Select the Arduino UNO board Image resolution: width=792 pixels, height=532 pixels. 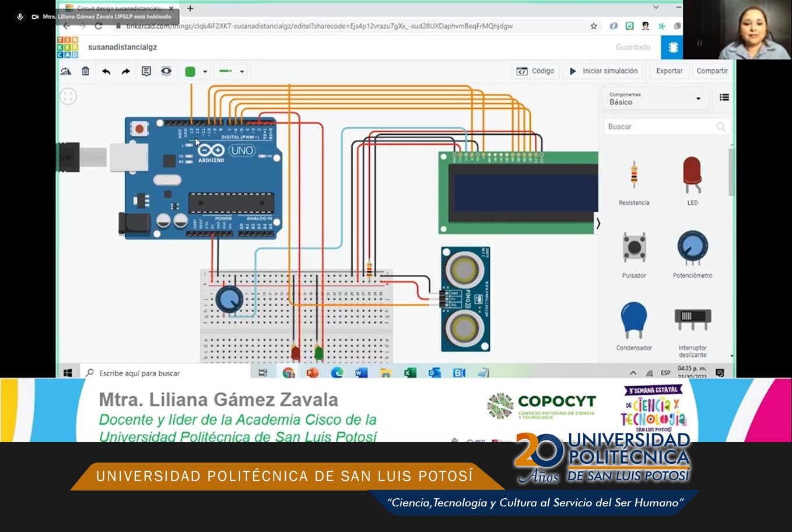point(201,178)
